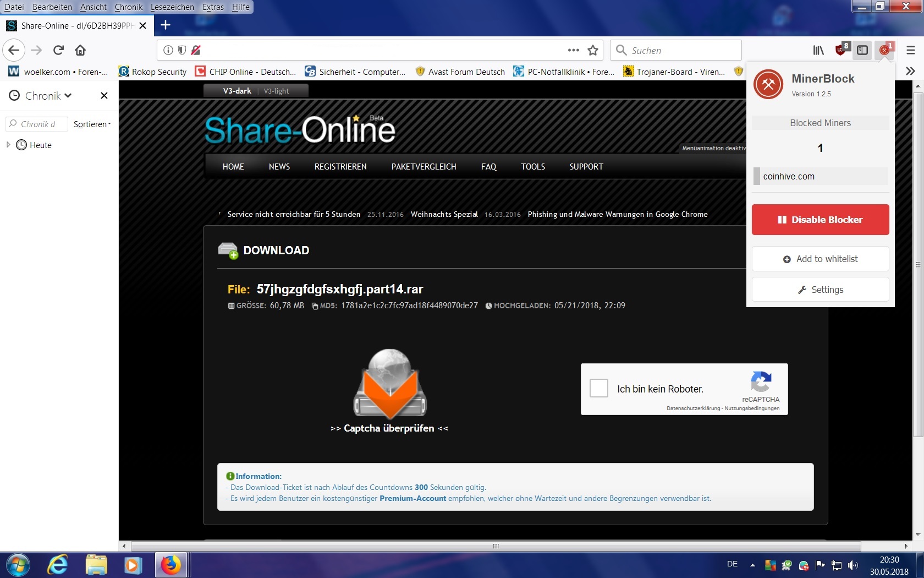Open the Lesezeichen menu
The width and height of the screenshot is (924, 578).
[x=172, y=7]
